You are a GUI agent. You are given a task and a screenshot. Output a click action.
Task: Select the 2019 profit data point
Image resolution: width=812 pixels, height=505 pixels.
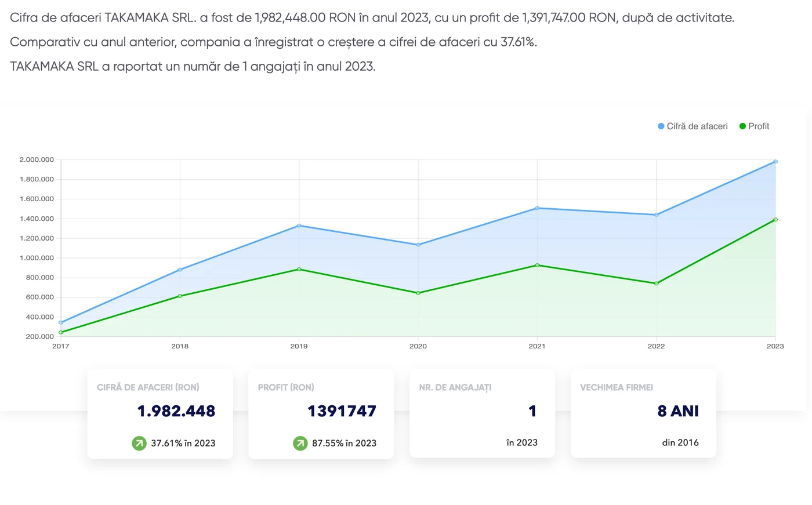point(299,270)
